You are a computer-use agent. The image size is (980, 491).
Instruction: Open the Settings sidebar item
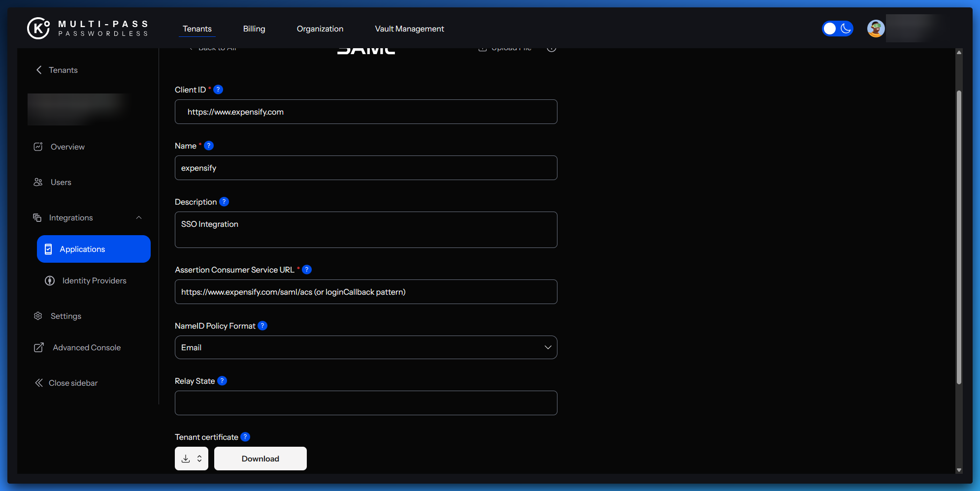tap(66, 316)
